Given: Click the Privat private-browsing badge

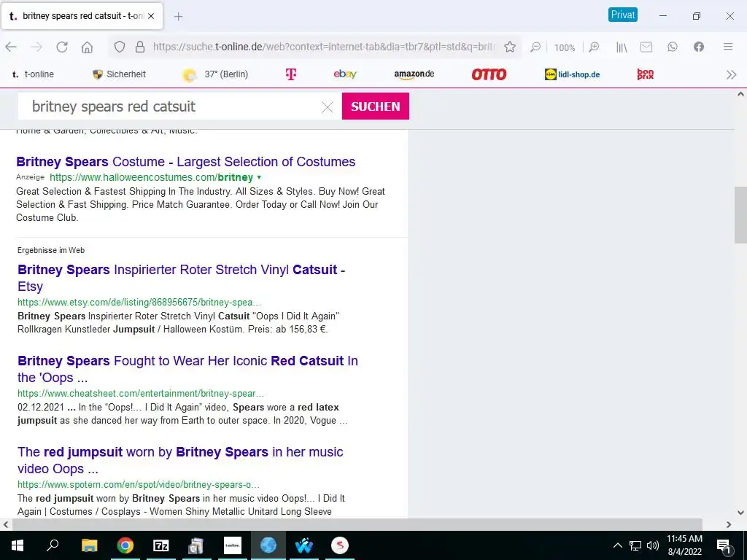Looking at the screenshot, I should pyautogui.click(x=623, y=15).
